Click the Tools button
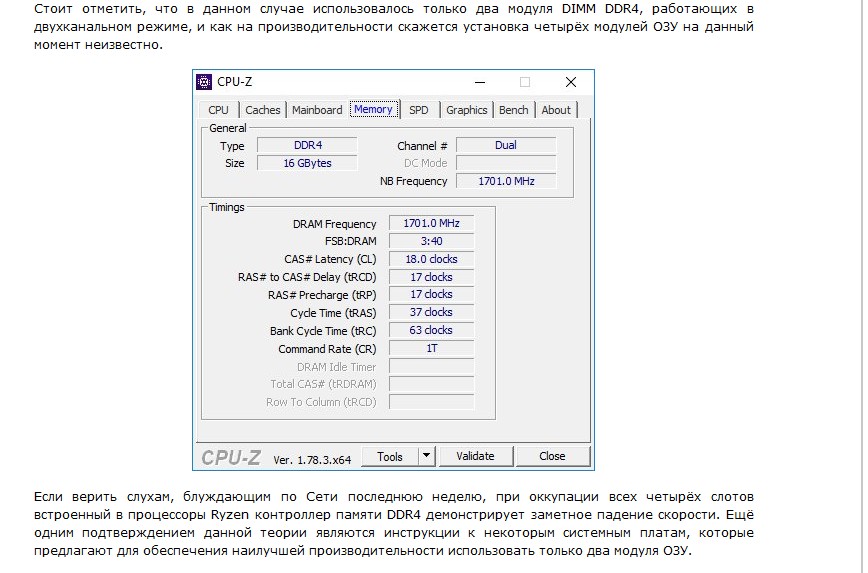Screen dimensions: 868x573 pyautogui.click(x=389, y=456)
